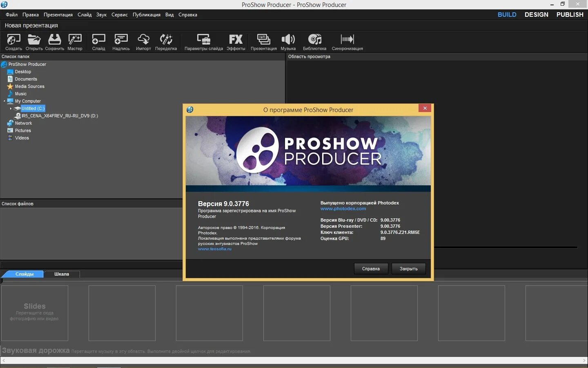This screenshot has height=368, width=588.
Task: Click the Справка button in About dialog
Action: pyautogui.click(x=371, y=269)
